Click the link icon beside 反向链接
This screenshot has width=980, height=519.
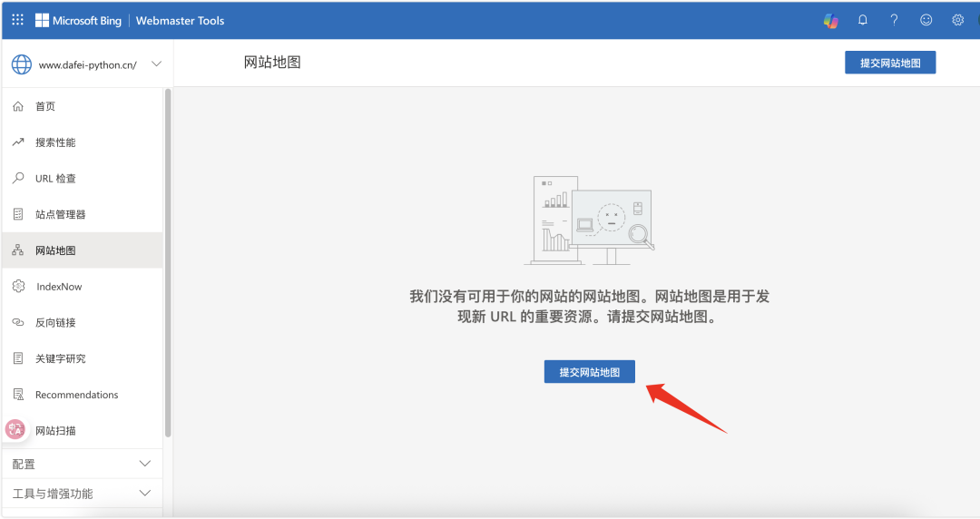[18, 323]
